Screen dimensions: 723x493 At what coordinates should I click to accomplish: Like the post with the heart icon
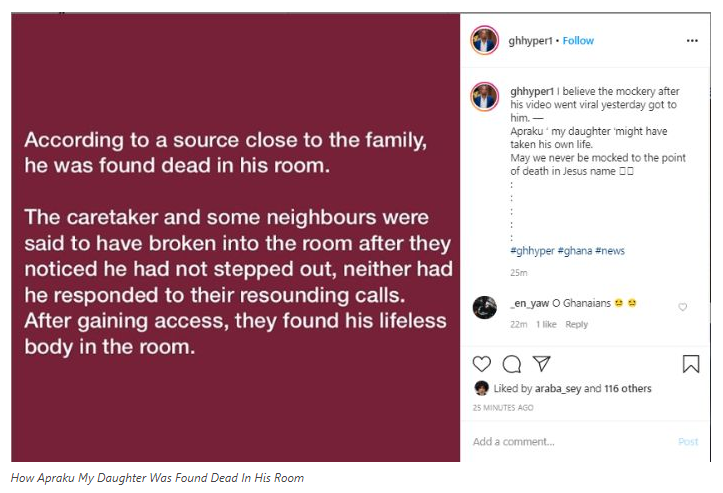[482, 364]
